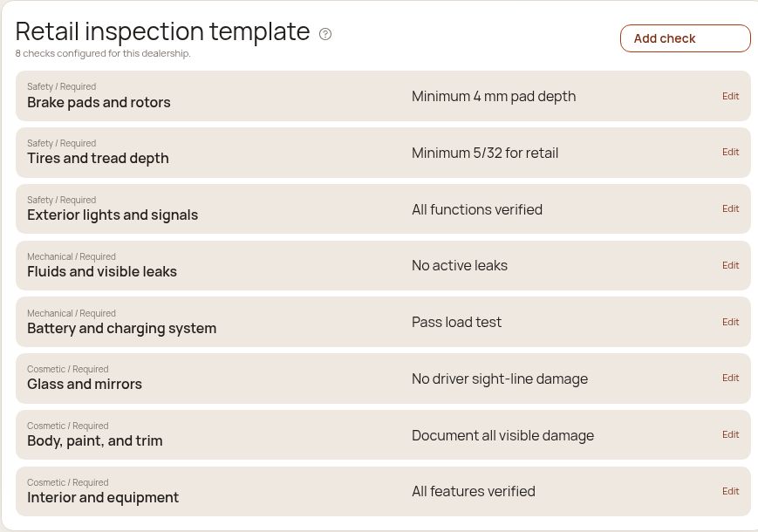Viewport: 758px width, 532px height.
Task: Edit the Exterior lights and signals check
Action: pyautogui.click(x=730, y=208)
